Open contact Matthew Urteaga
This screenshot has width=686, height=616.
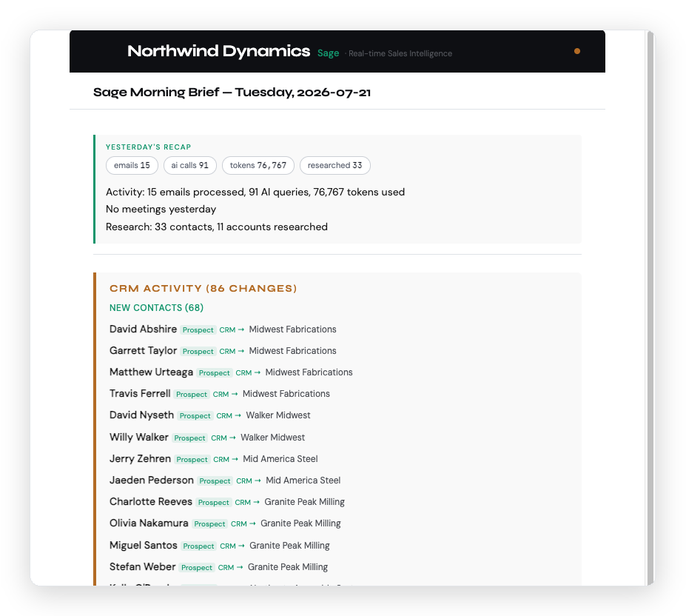coord(151,372)
